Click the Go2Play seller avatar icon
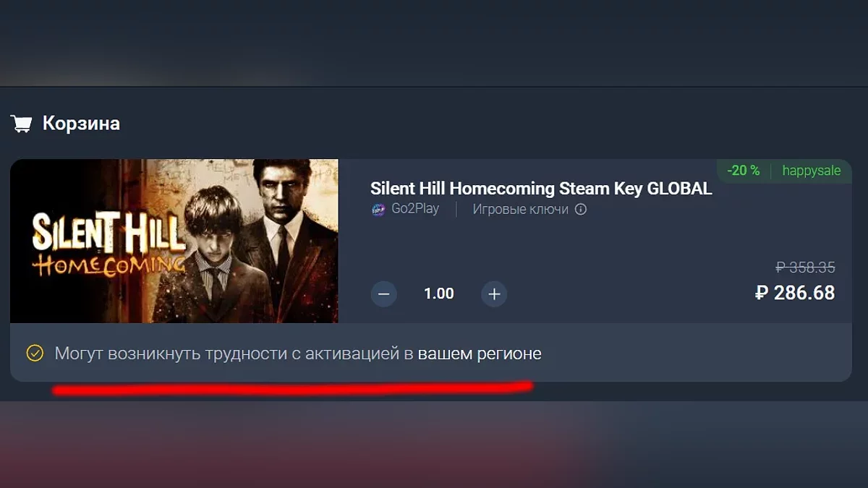868x488 pixels. click(378, 210)
